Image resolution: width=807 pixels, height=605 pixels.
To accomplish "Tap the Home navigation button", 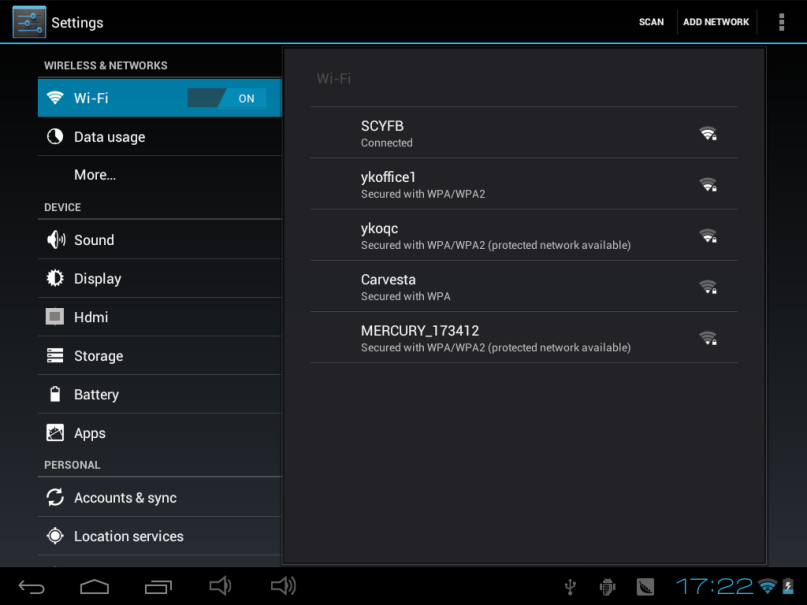I will click(x=95, y=586).
